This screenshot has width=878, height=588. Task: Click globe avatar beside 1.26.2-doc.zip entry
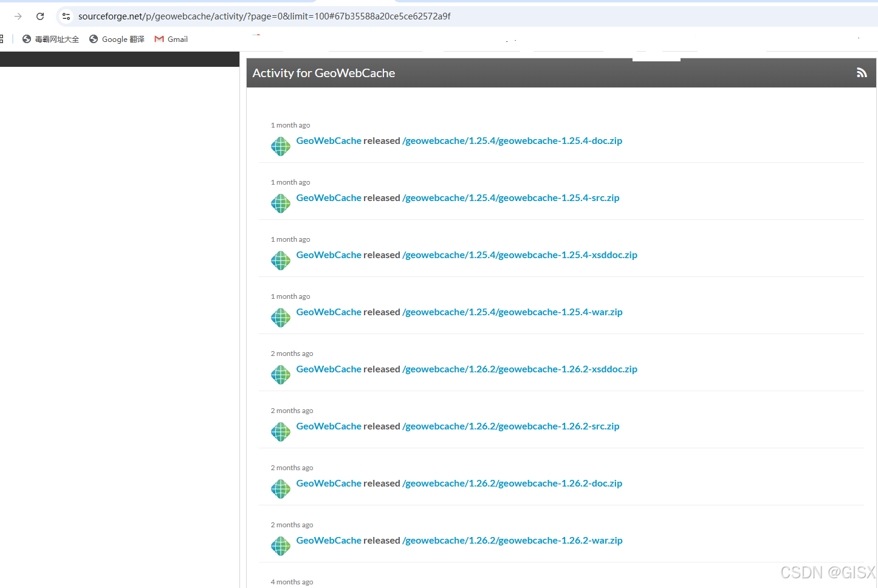(281, 489)
